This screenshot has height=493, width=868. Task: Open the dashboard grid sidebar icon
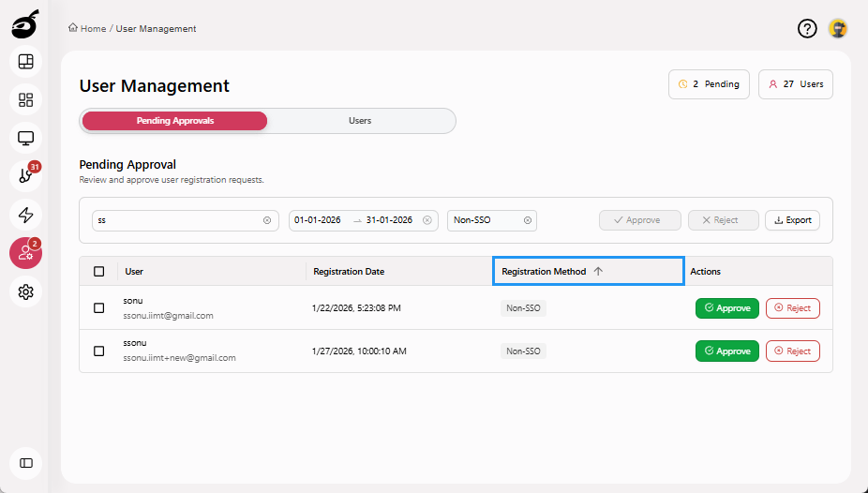point(26,99)
